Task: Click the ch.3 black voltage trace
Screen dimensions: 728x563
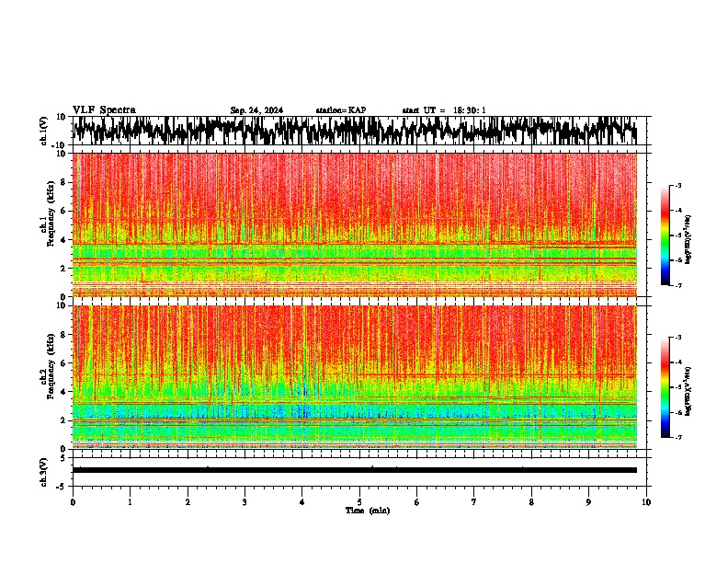Action: point(355,470)
